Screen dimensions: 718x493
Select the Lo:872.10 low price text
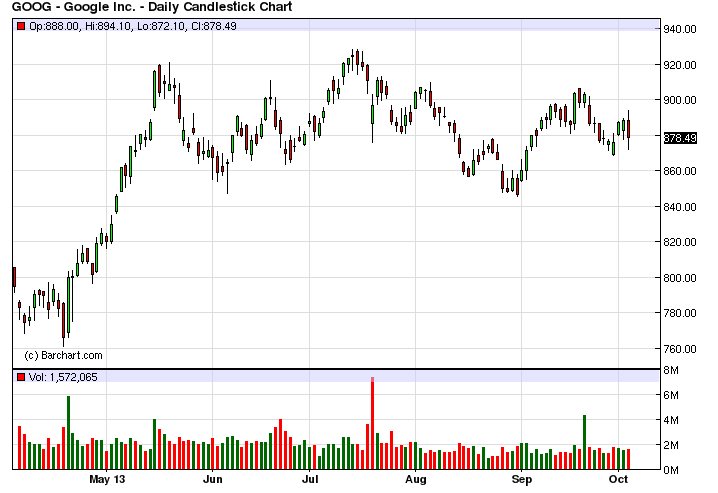(x=161, y=26)
